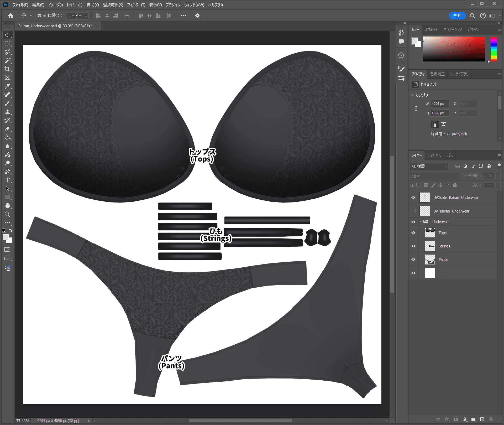Image resolution: width=504 pixels, height=425 pixels.
Task: Open the Comments panel icon
Action: pyautogui.click(x=401, y=42)
